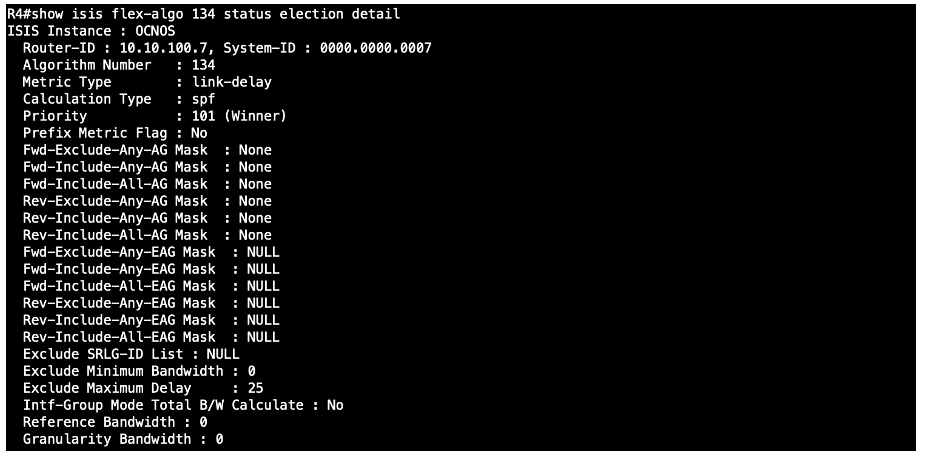
Task: Click Prefix Metric Flag value No
Action: 199,133
